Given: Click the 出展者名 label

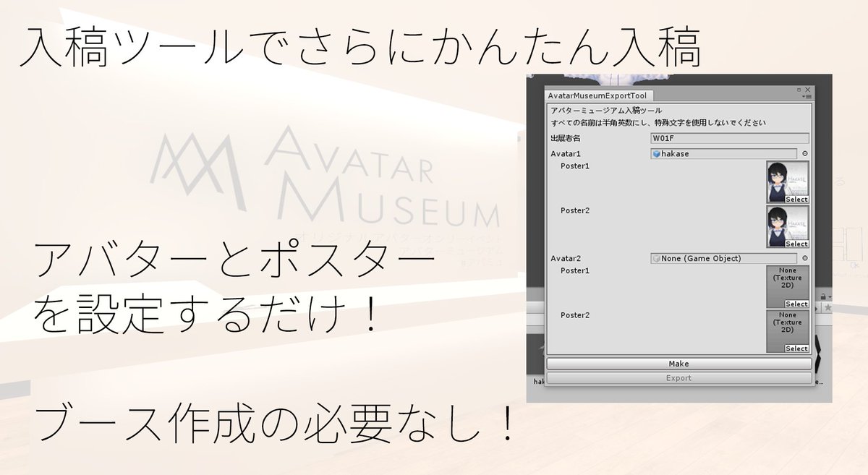Looking at the screenshot, I should [x=566, y=138].
